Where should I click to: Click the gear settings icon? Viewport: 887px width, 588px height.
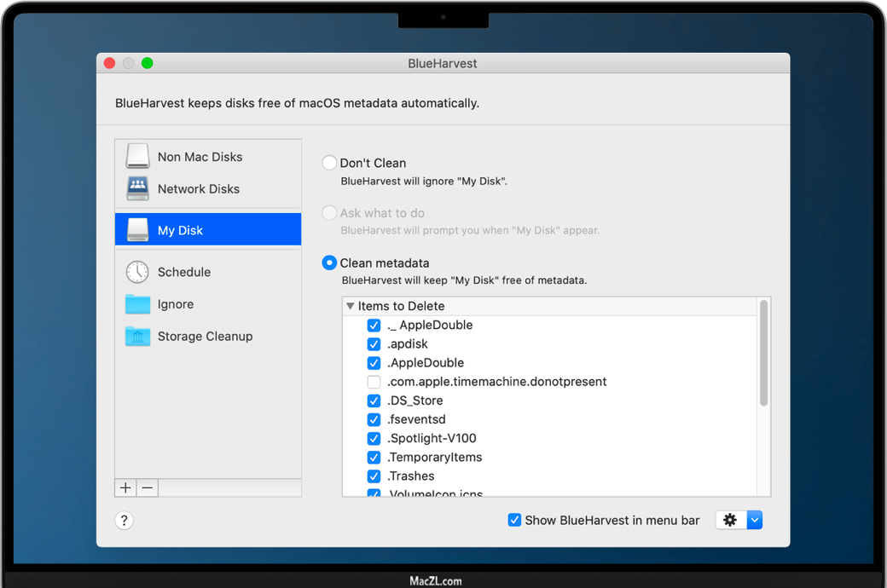[x=730, y=520]
